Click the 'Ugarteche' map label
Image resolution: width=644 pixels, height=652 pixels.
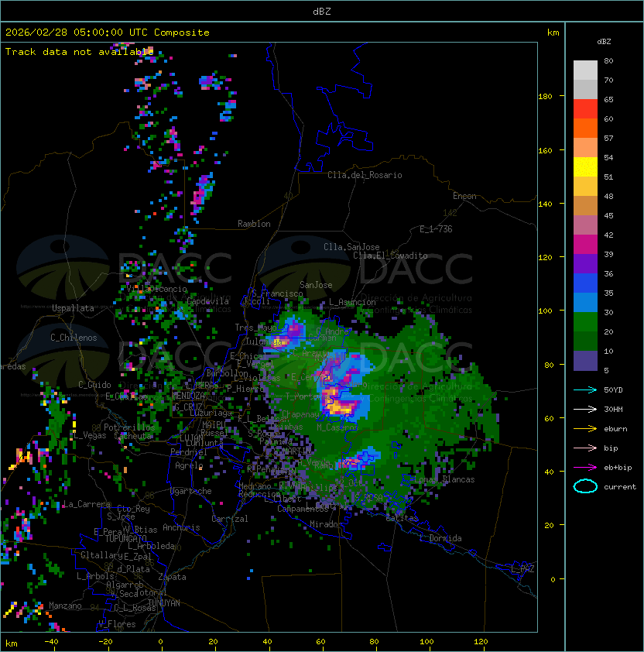pos(191,491)
